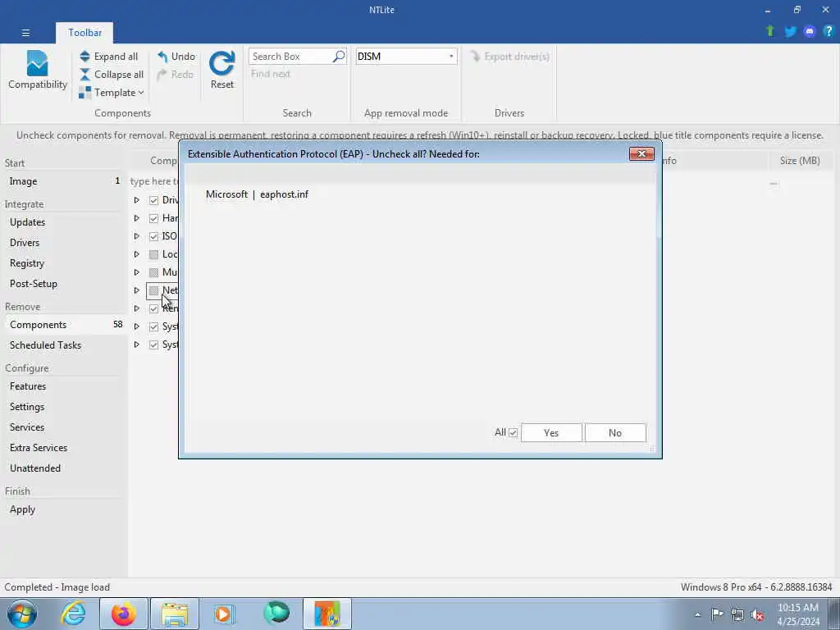Click the green update arrow icon
The image size is (840, 630).
(x=770, y=31)
